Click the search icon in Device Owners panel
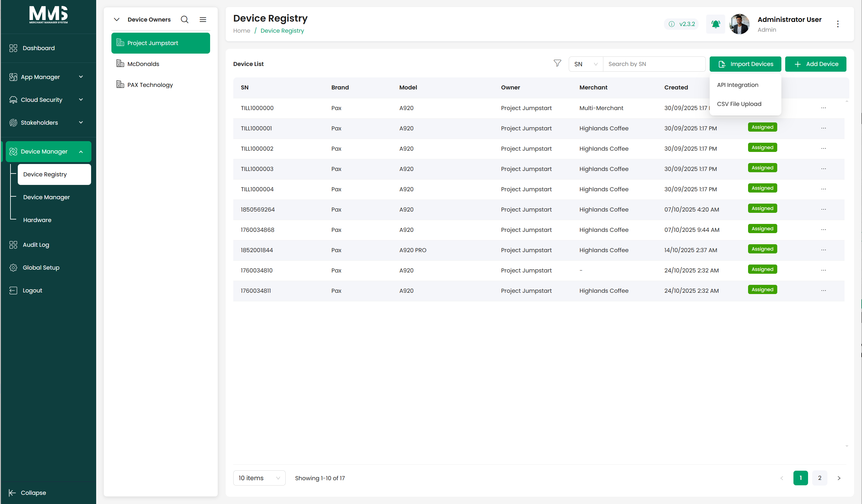862x504 pixels. pos(184,19)
